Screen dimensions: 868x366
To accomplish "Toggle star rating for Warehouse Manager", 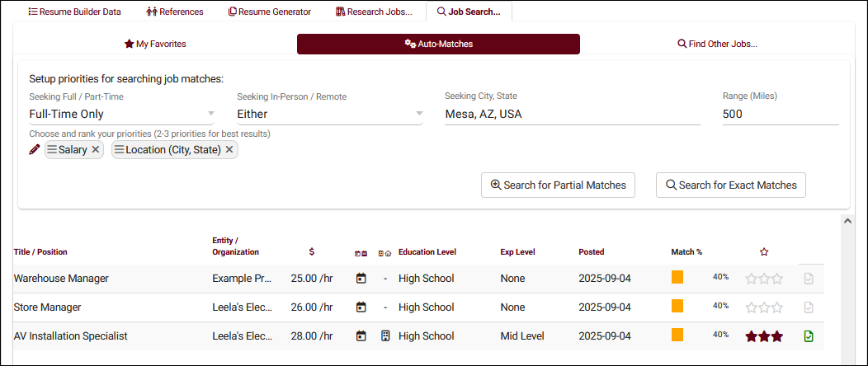I will click(764, 279).
